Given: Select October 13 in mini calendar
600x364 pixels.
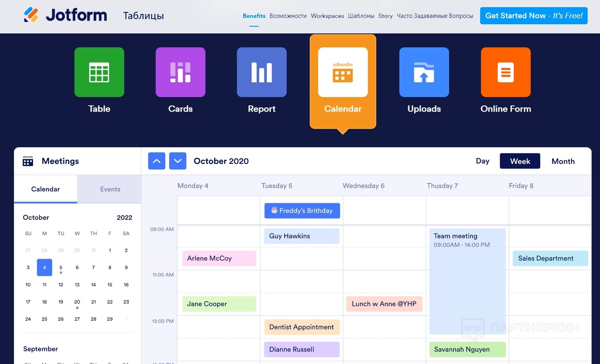Looking at the screenshot, I should pos(77,285).
